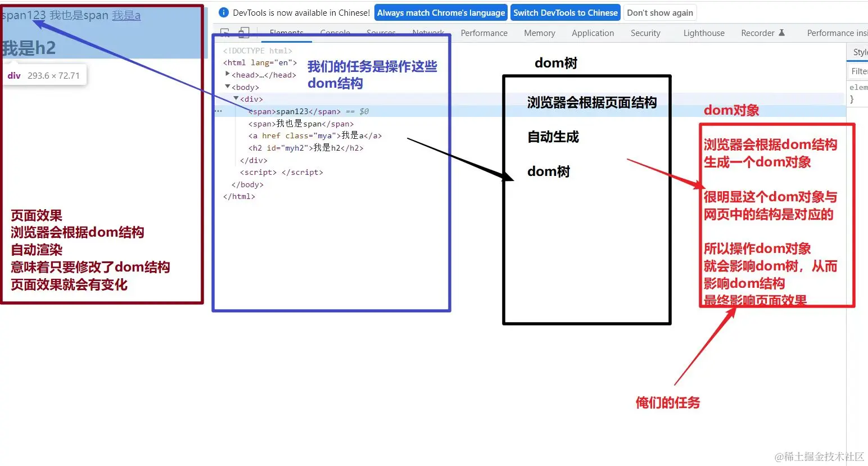The width and height of the screenshot is (868, 466).
Task: Open the Performance tab
Action: click(484, 33)
